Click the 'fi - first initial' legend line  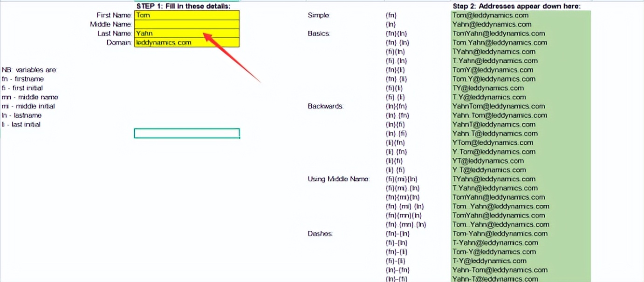tap(22, 88)
